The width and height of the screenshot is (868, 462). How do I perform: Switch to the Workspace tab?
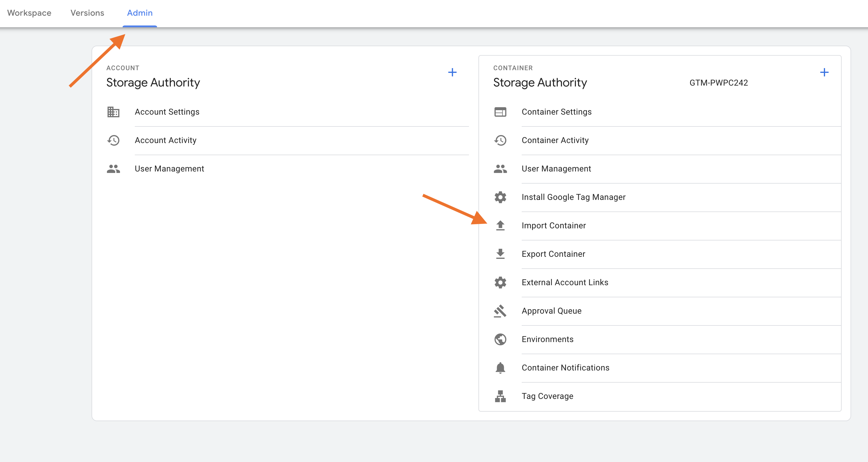point(29,13)
